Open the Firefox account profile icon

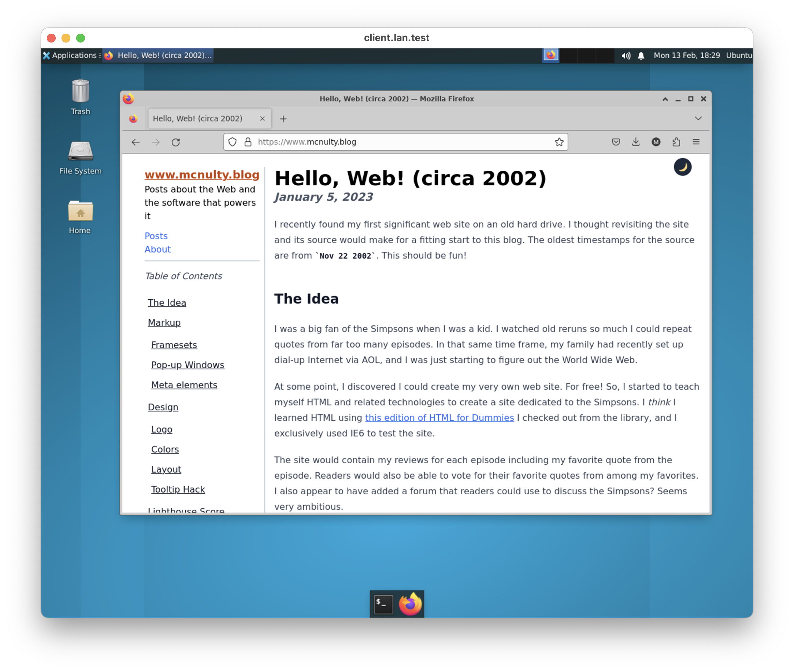coord(656,142)
